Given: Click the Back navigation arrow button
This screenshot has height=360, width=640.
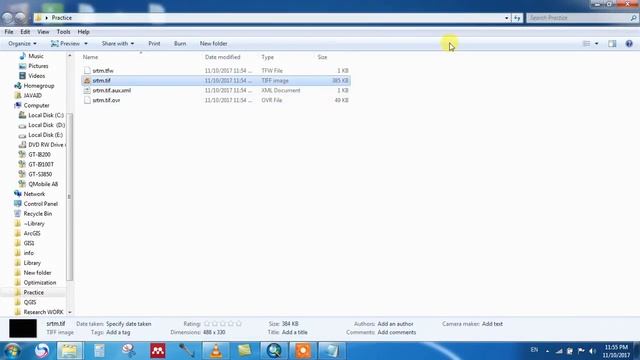Looking at the screenshot, I should click(8, 18).
